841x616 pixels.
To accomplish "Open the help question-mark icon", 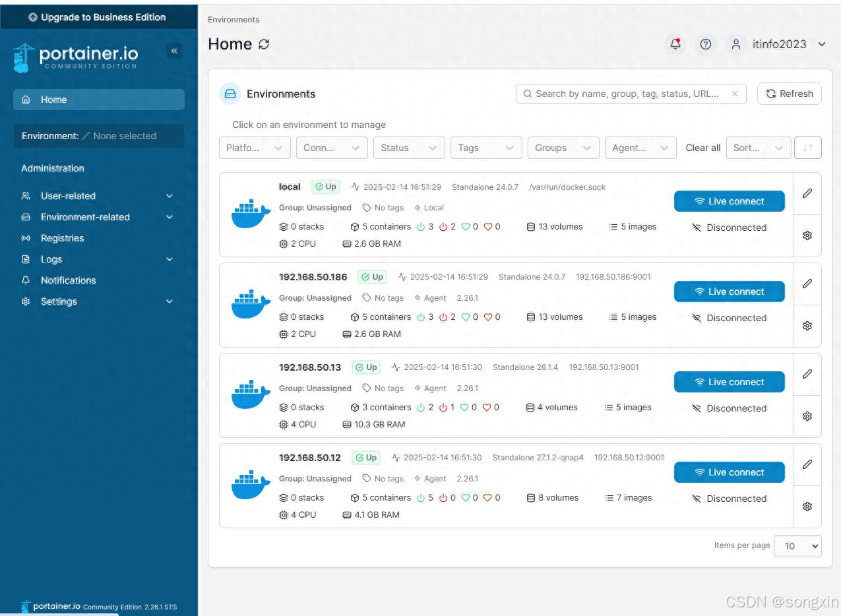I will [706, 44].
